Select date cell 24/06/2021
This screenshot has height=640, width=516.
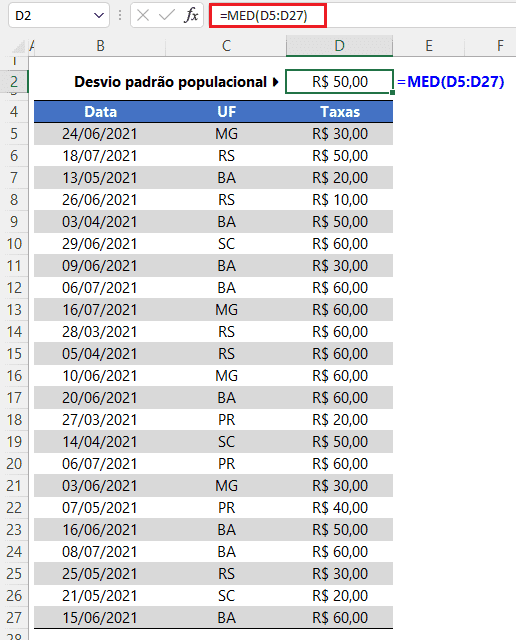[x=100, y=134]
